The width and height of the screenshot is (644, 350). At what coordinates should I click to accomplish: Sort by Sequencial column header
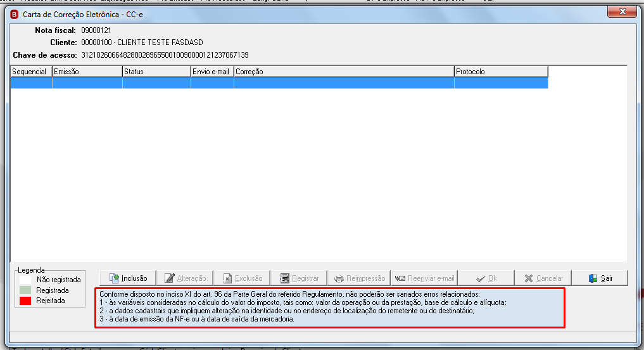pos(31,72)
